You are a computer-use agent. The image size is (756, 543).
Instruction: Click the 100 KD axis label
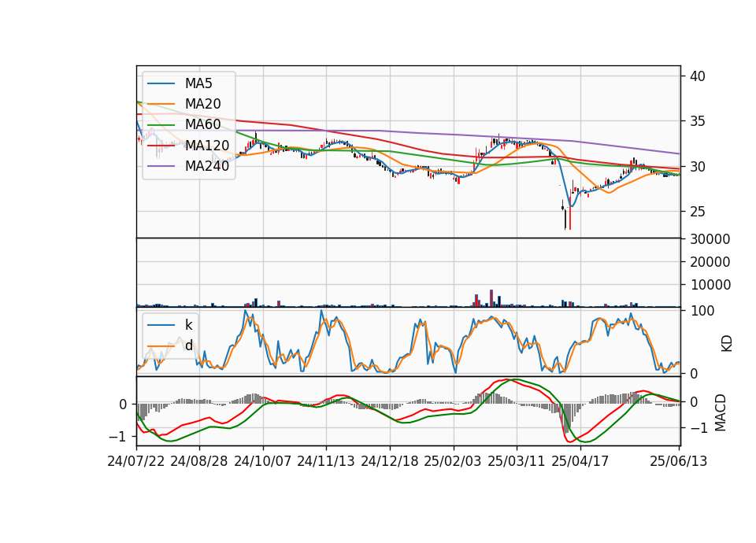point(702,311)
